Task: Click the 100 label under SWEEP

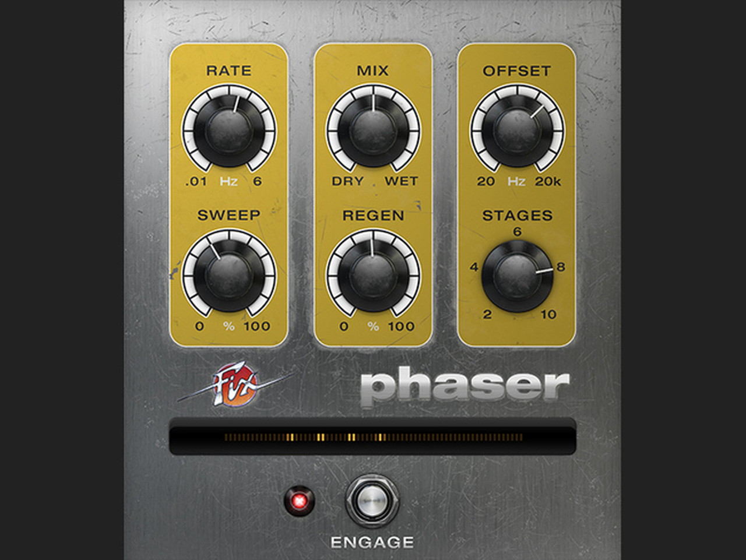Action: tap(256, 326)
